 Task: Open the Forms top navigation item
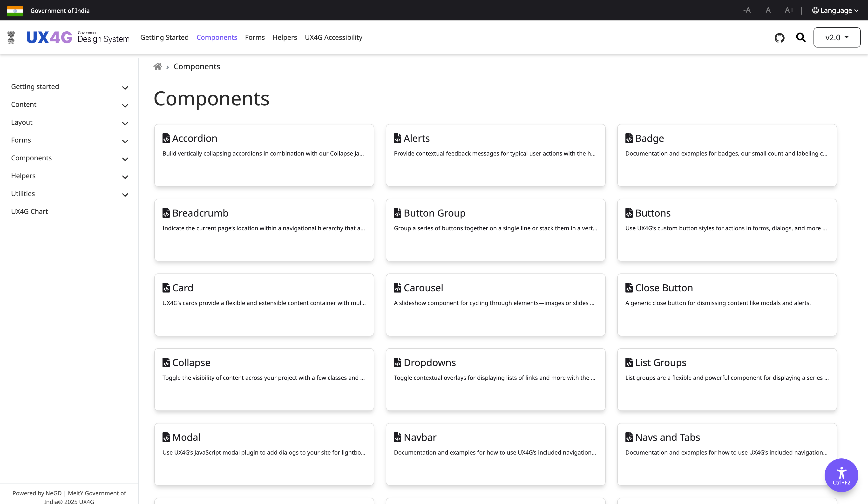255,37
